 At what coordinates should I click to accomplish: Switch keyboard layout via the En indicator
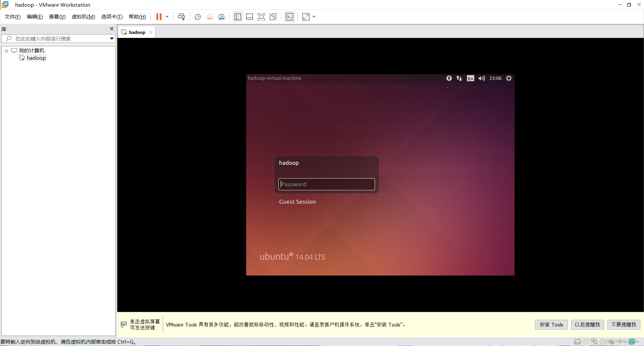[x=470, y=78]
